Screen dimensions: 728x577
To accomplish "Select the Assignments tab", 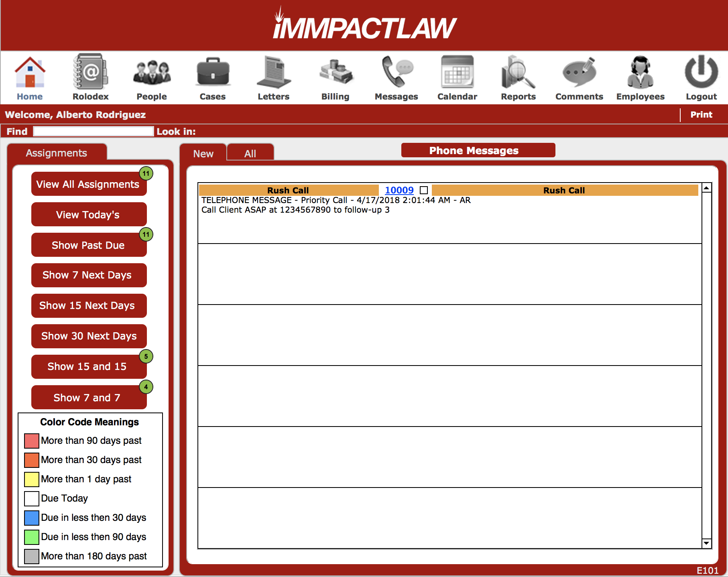I will [x=57, y=152].
